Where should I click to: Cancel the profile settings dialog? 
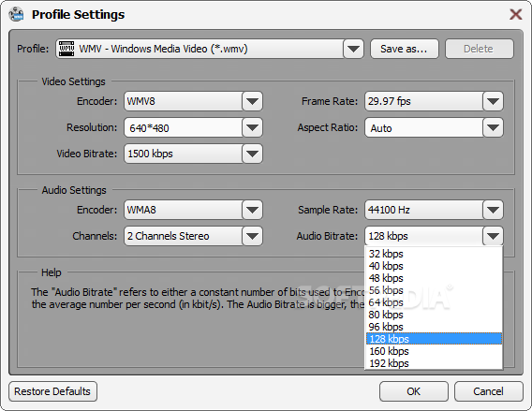click(x=489, y=391)
